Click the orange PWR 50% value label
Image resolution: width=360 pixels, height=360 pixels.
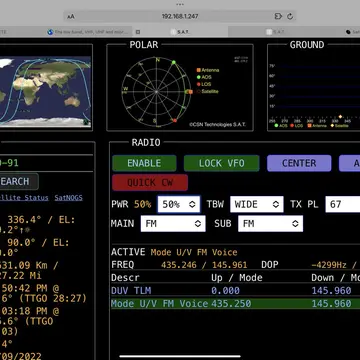coord(142,204)
